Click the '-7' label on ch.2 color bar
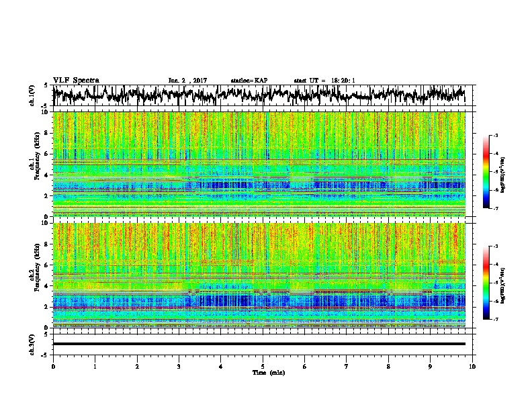This screenshot has height=411, width=532. (495, 319)
